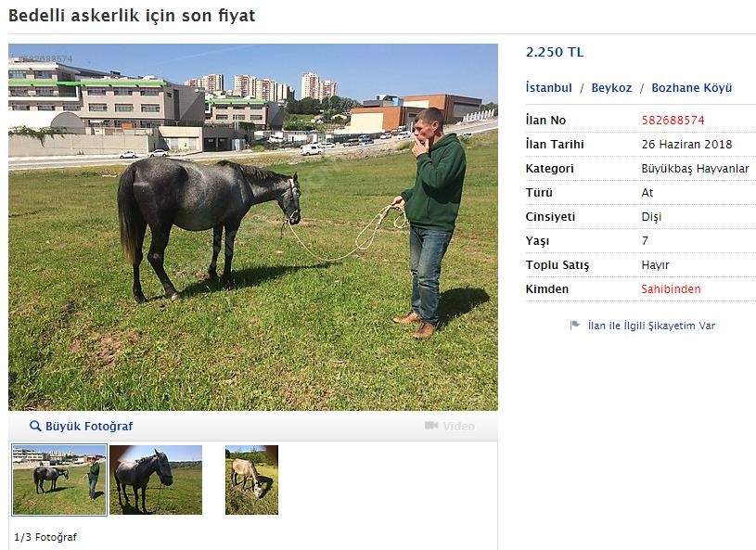Open İlan ile İlgili Şikayetim Var link

point(651,326)
